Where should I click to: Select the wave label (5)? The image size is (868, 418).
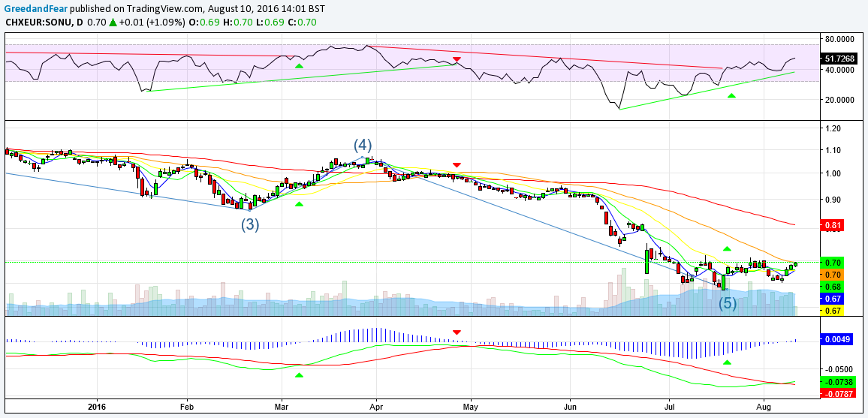(x=728, y=303)
